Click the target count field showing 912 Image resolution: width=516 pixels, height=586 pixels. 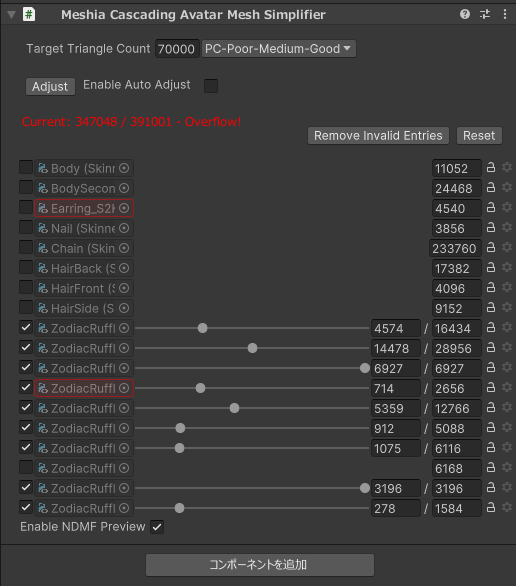(396, 428)
